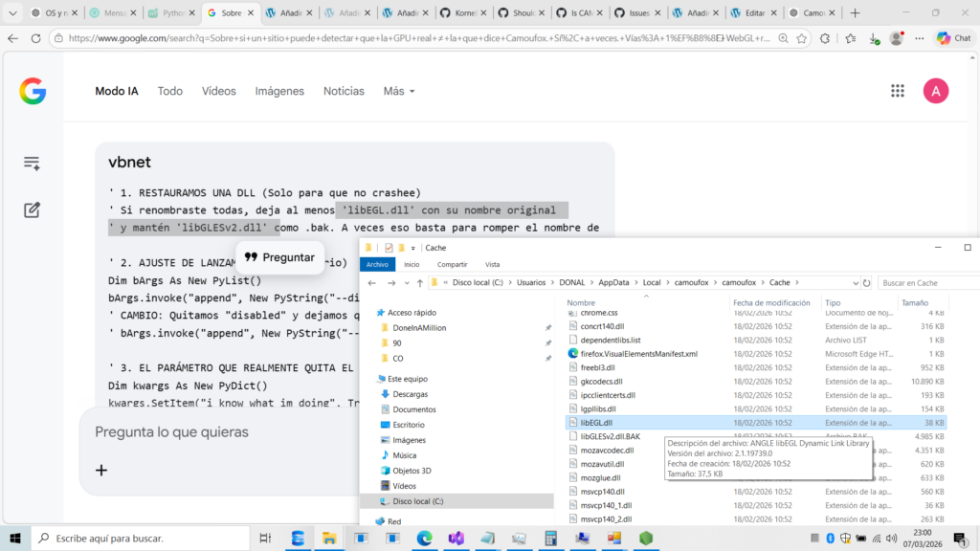
Task: Click the Preguntar quote popup button
Action: point(278,257)
